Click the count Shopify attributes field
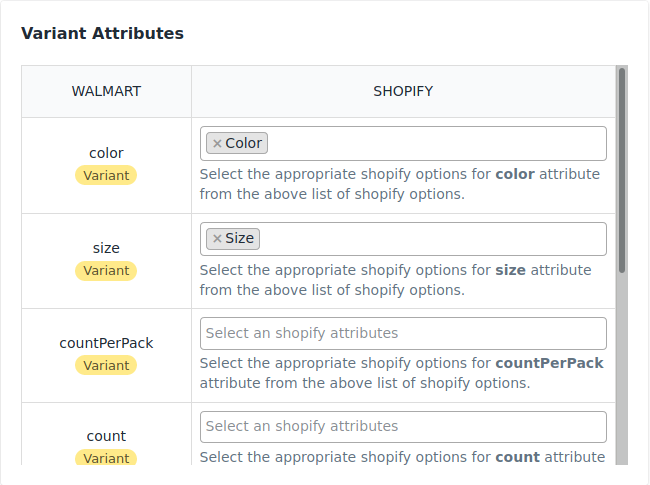The height and width of the screenshot is (485, 650). tap(403, 427)
